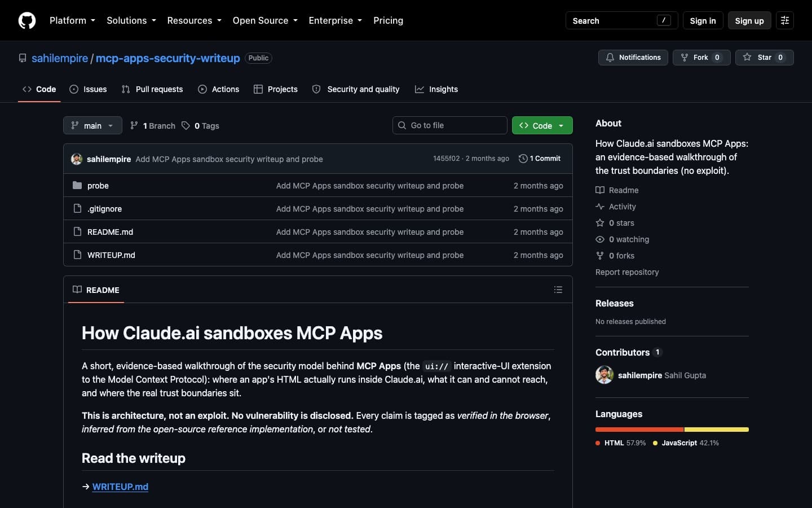The image size is (812, 508).
Task: Click the README.md file icon
Action: click(x=77, y=231)
